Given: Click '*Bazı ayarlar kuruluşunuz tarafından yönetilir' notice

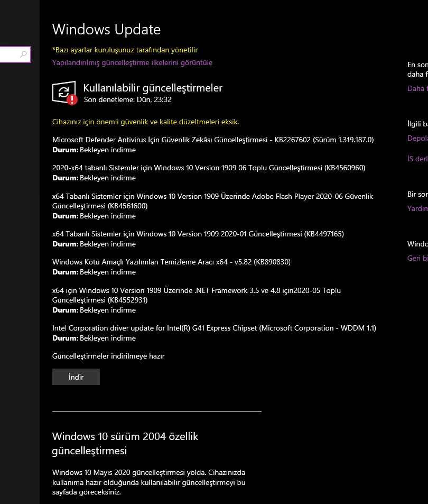Looking at the screenshot, I should 125,50.
